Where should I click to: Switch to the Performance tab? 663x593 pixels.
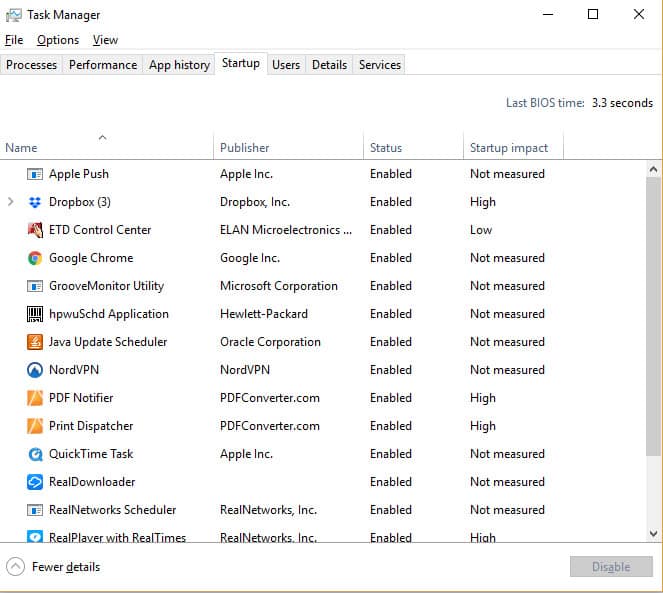[x=103, y=65]
